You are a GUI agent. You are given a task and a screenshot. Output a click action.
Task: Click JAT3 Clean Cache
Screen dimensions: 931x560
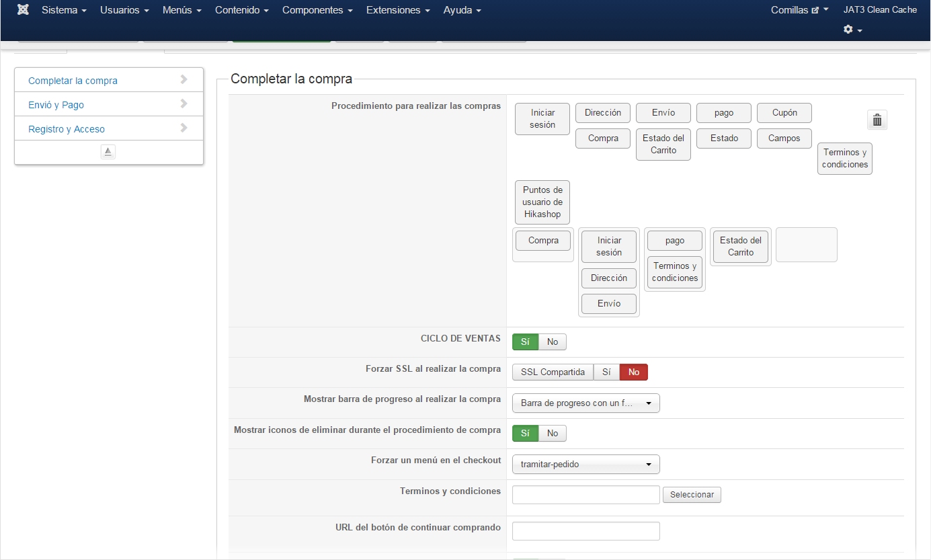point(881,10)
